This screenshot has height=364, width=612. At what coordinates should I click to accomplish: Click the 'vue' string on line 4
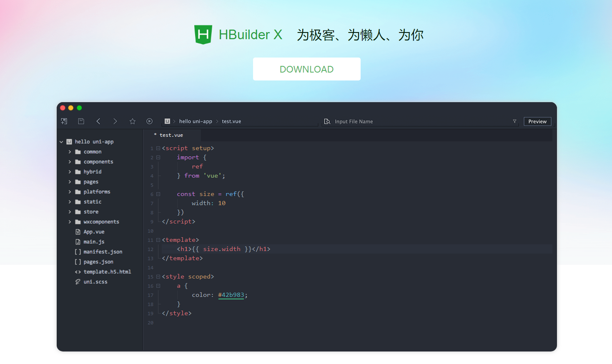[213, 176]
